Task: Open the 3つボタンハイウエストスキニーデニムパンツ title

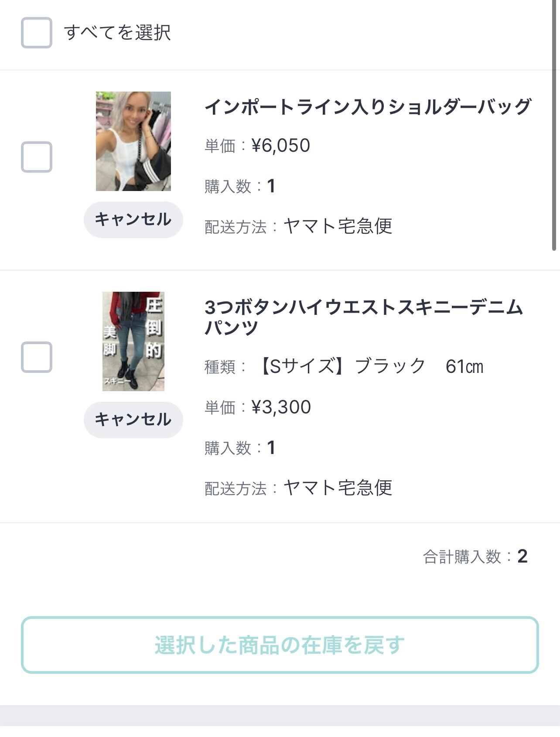Action: [363, 317]
